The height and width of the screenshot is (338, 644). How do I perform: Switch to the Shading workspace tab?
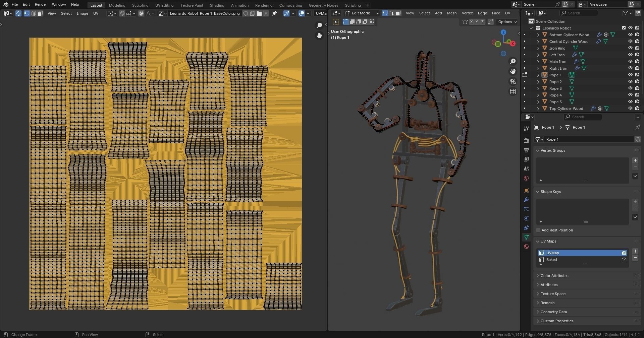(x=217, y=5)
